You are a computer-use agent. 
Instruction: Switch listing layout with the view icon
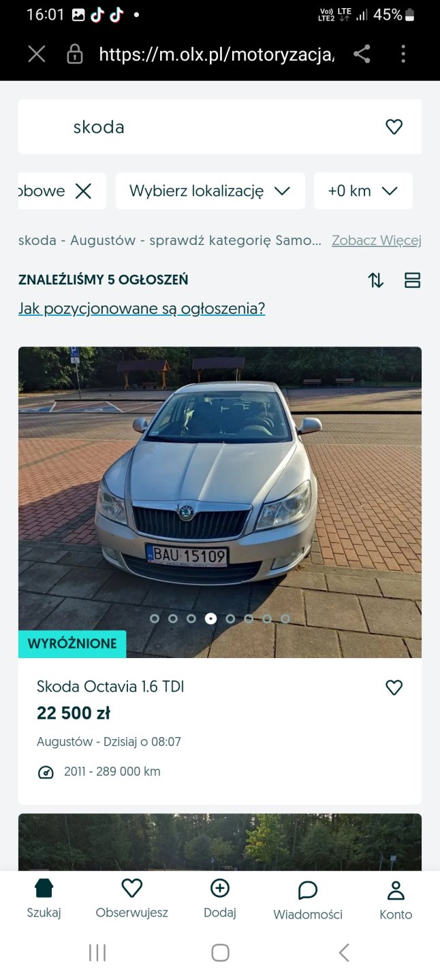pos(412,280)
